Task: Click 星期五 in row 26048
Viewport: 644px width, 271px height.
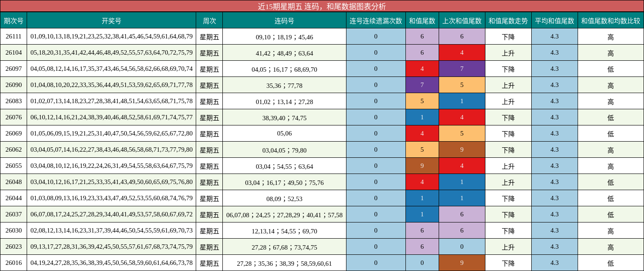Action: pyautogui.click(x=209, y=182)
